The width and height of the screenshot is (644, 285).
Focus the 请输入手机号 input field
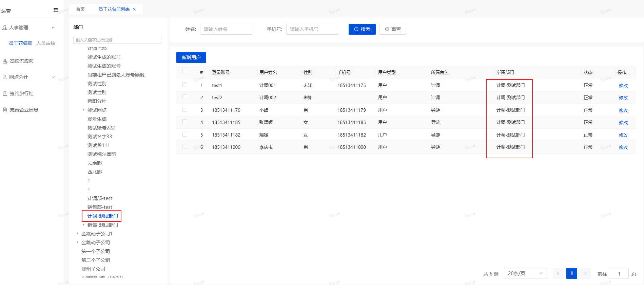click(312, 29)
